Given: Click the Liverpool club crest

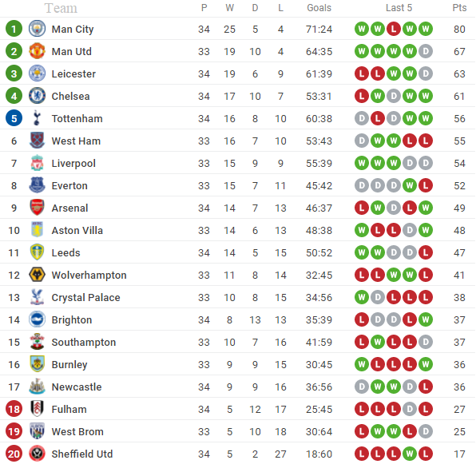Looking at the screenshot, I should tap(37, 163).
